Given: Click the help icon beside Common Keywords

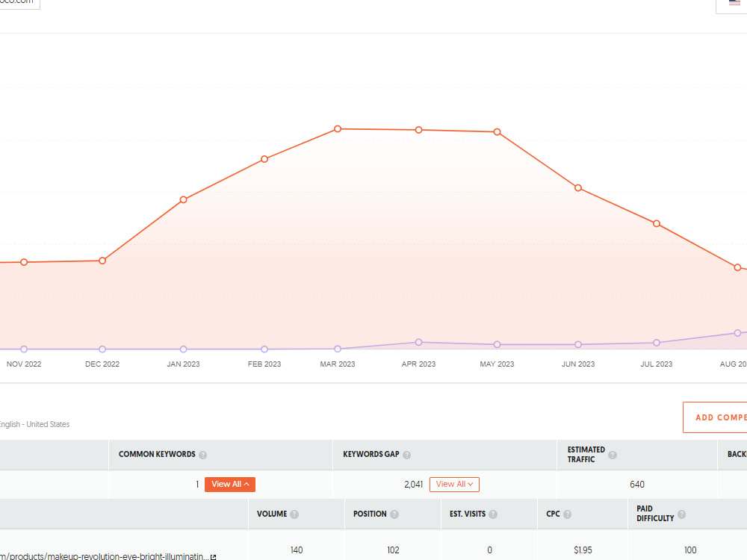Looking at the screenshot, I should click(203, 455).
